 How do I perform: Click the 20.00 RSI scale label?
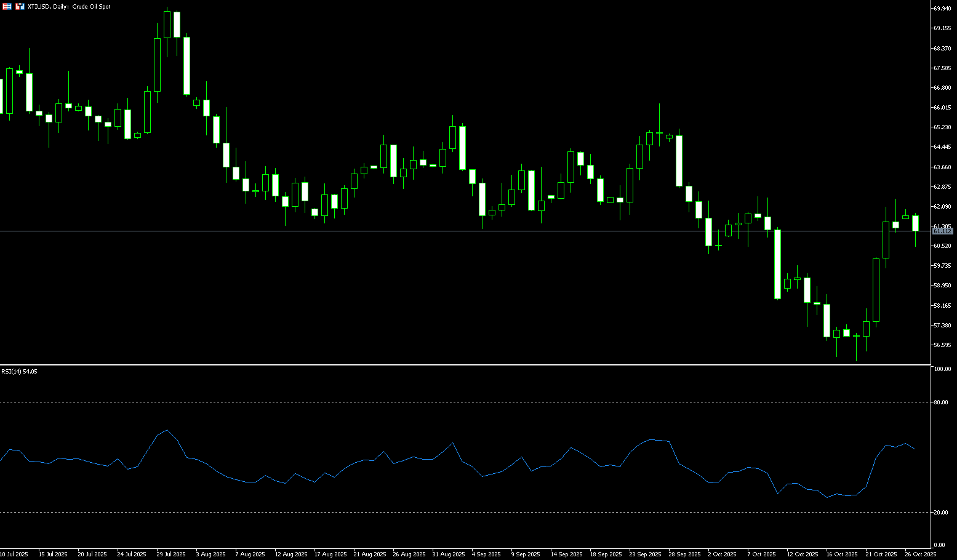coord(940,513)
